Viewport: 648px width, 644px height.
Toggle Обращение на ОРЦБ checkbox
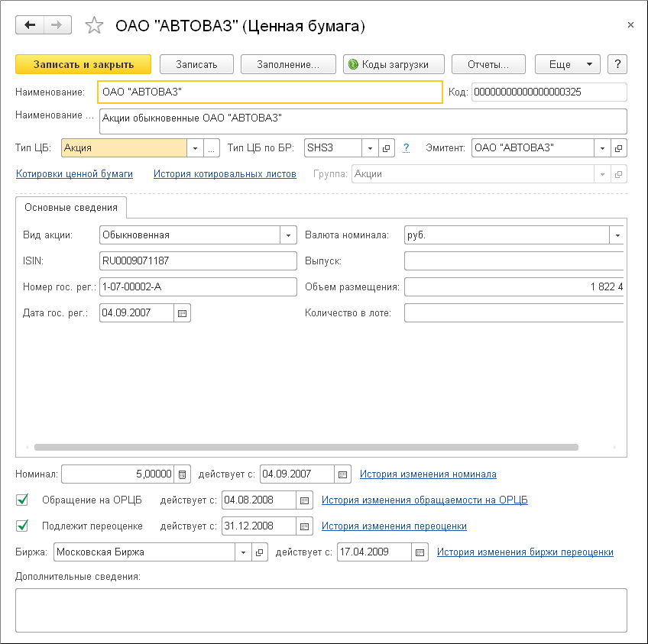coord(22,500)
